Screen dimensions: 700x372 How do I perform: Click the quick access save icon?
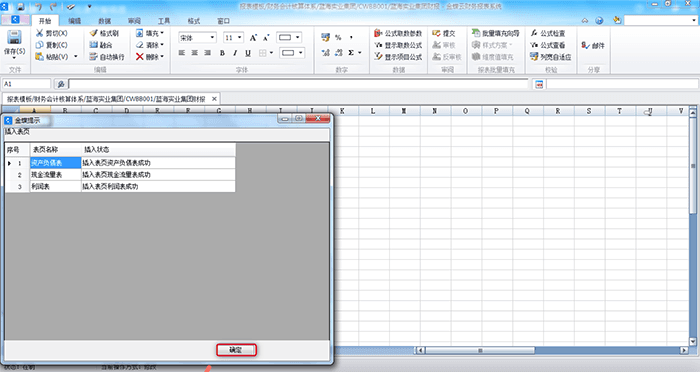point(21,6)
